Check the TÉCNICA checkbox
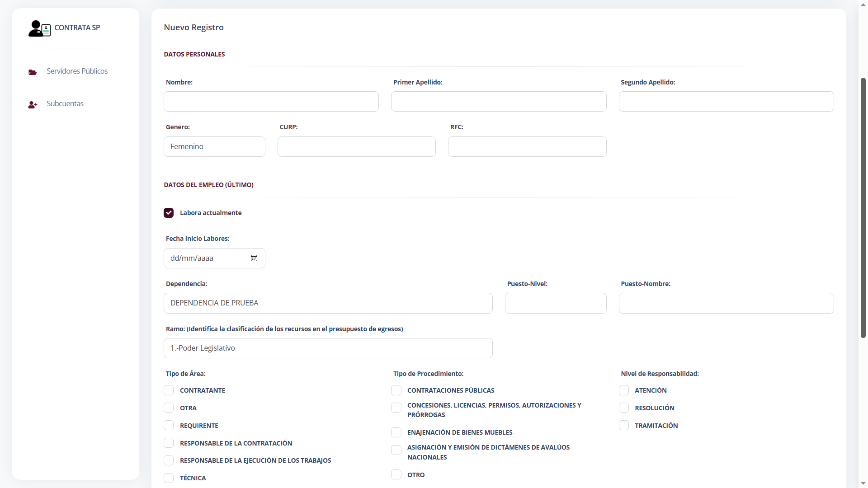The width and height of the screenshot is (868, 488). coord(169,478)
